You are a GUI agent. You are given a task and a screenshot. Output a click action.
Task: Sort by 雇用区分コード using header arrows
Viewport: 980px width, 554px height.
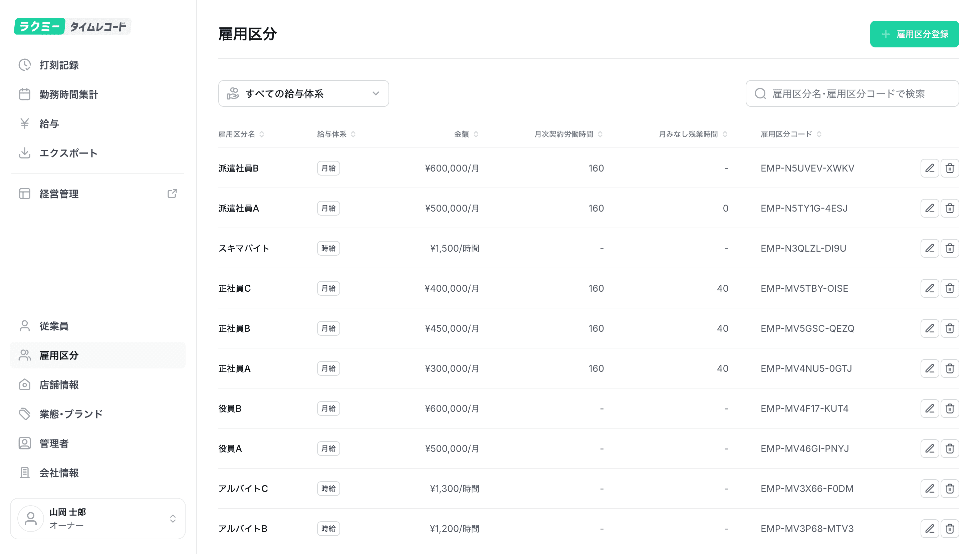[x=819, y=134]
